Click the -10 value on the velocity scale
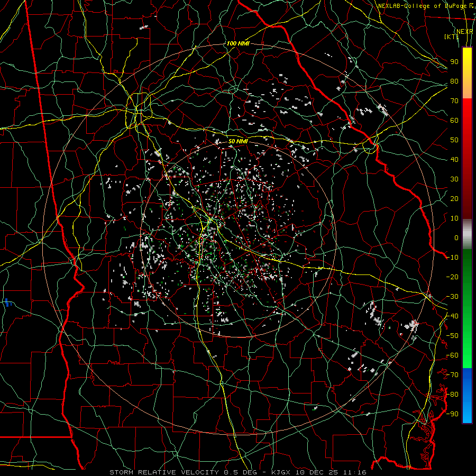Viewport: 476px width, 476px height. [x=452, y=257]
